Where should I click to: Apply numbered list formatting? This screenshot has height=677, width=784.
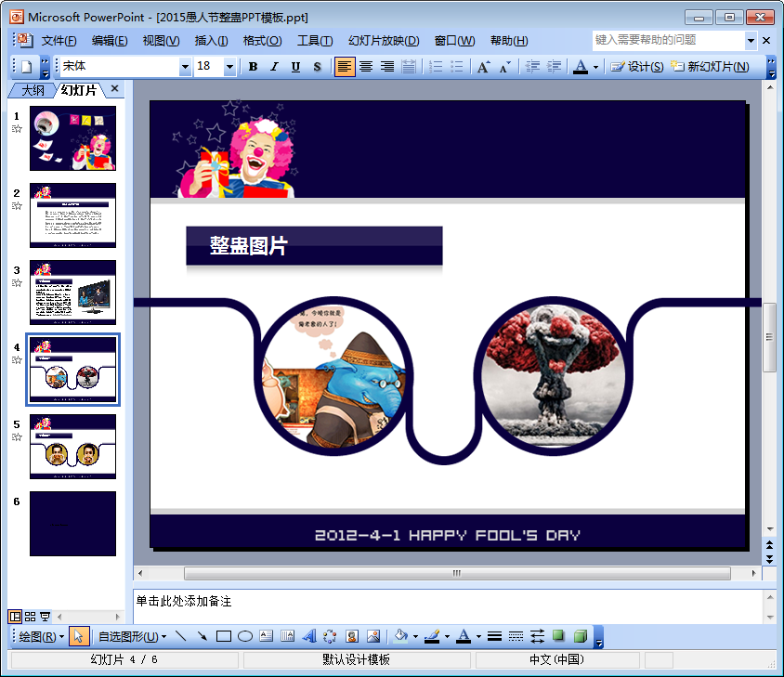[436, 67]
